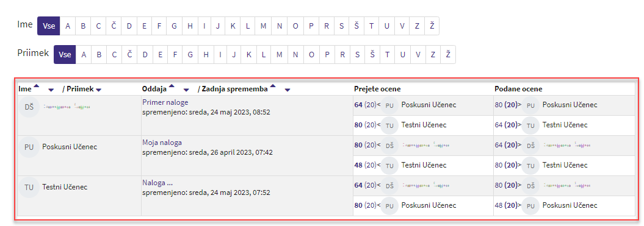Sort Zadnja sprememba descending with down arrow
The width and height of the screenshot is (644, 226).
coord(288,90)
